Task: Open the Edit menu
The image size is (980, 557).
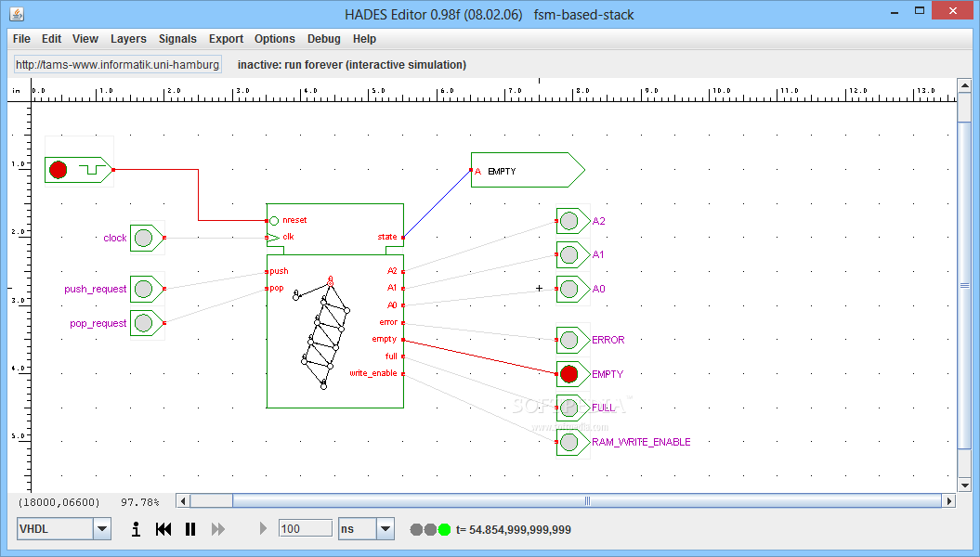Action: pyautogui.click(x=51, y=39)
